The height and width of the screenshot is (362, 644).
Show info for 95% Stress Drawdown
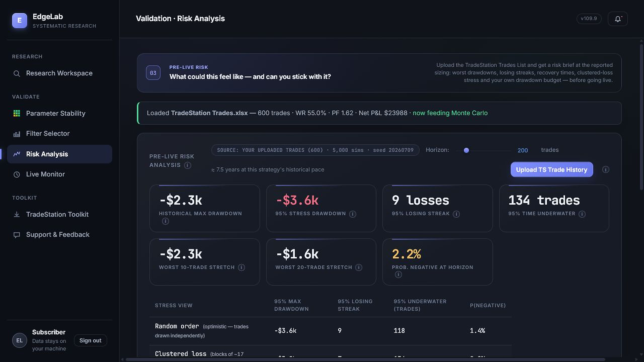coord(353,214)
